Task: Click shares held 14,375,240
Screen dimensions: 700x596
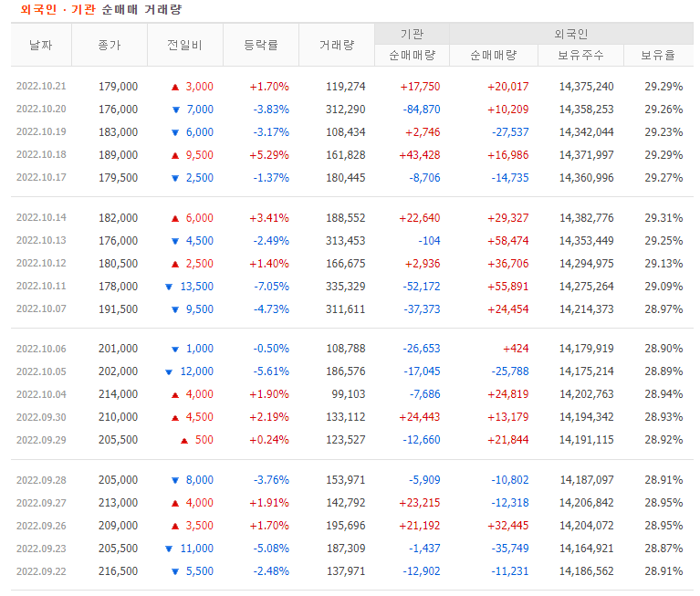Action: [587, 86]
